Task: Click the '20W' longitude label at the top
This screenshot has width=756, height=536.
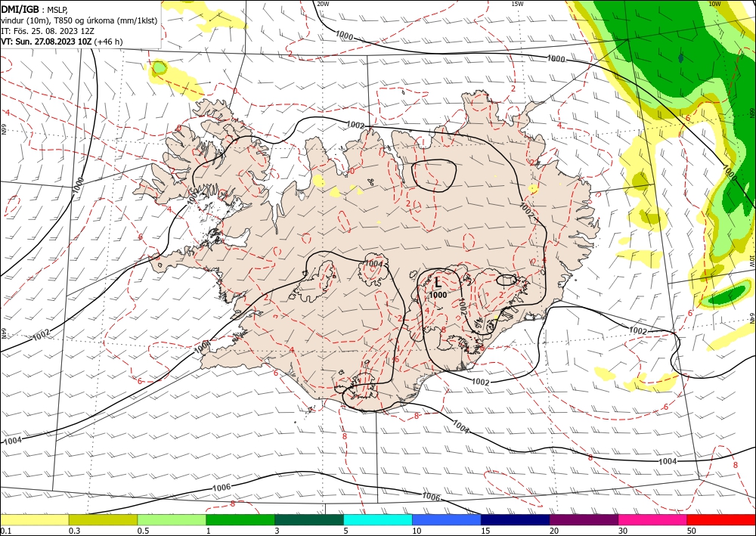Action: pyautogui.click(x=323, y=4)
